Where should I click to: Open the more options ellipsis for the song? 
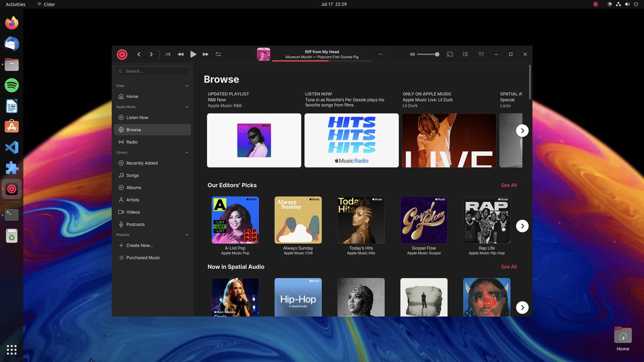pos(380,54)
